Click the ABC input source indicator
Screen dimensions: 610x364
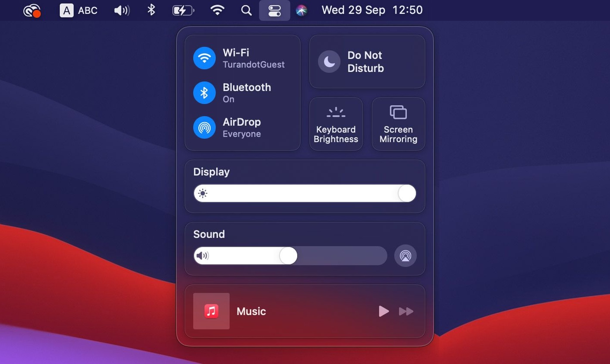tap(79, 10)
